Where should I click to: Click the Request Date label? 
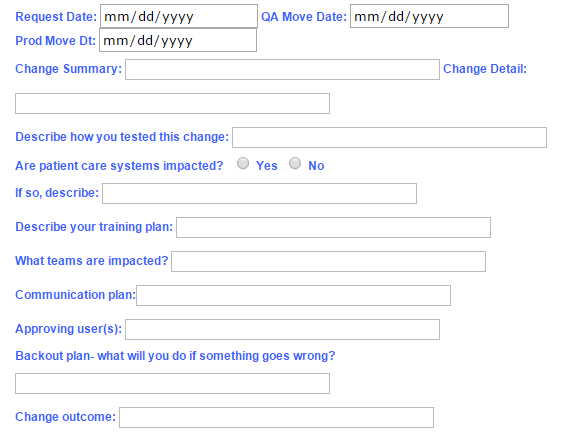[x=56, y=17]
